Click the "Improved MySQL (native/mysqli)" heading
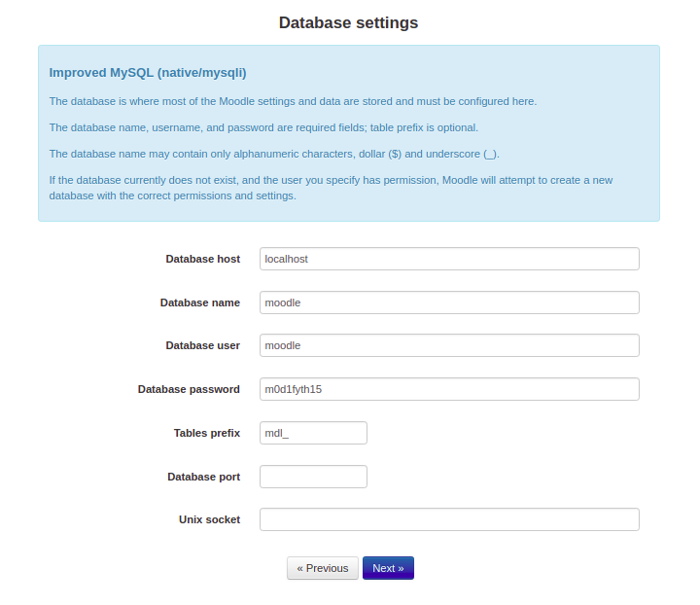Screen dimensions: 700x605 click(x=148, y=73)
